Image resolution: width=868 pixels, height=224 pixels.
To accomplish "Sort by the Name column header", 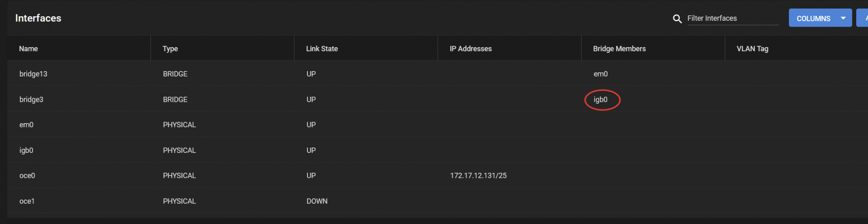I will coord(28,48).
